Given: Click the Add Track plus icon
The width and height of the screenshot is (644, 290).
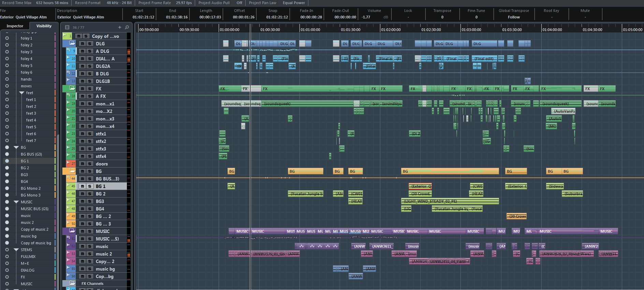Looking at the screenshot, I should click(120, 27).
